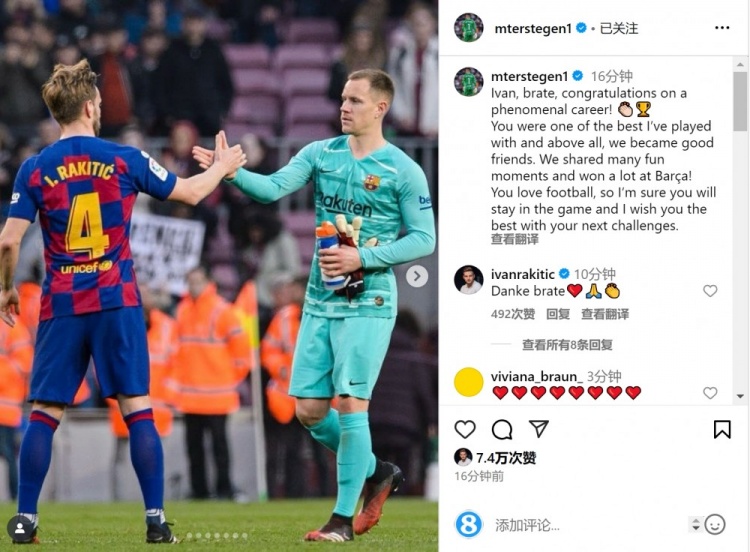Save post with bookmark icon
Viewport: 750px width, 552px height.
tap(722, 429)
